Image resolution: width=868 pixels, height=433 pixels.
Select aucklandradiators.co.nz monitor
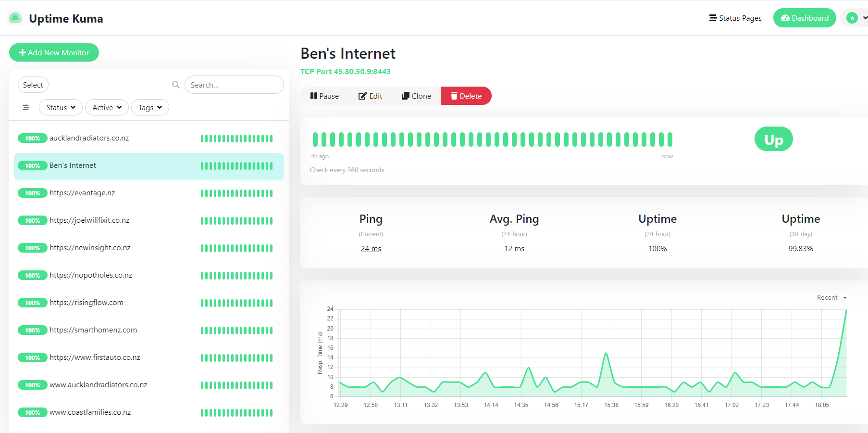click(149, 139)
